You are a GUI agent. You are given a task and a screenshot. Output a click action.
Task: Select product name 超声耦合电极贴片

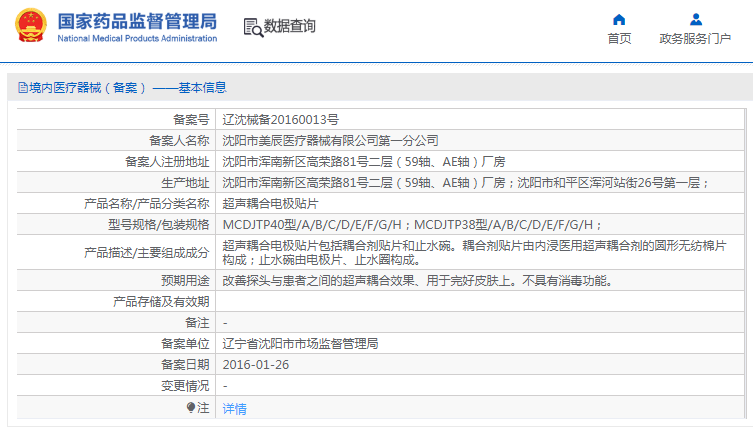coord(270,204)
